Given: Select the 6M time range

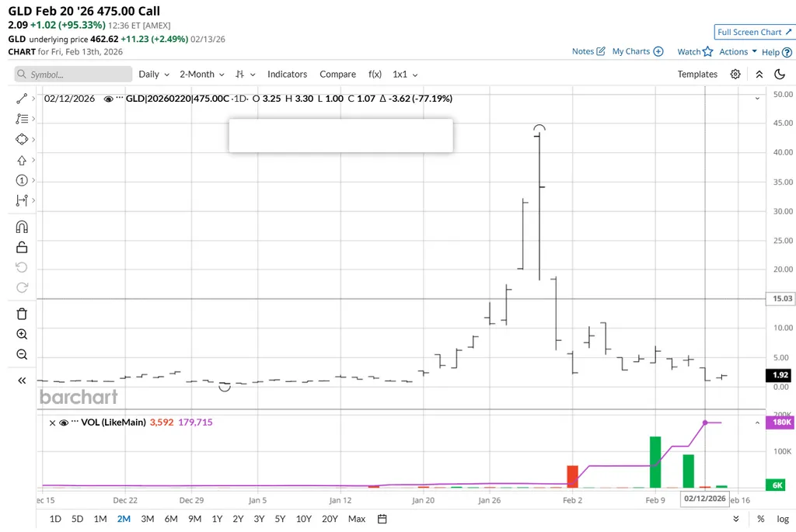Looking at the screenshot, I should [170, 519].
